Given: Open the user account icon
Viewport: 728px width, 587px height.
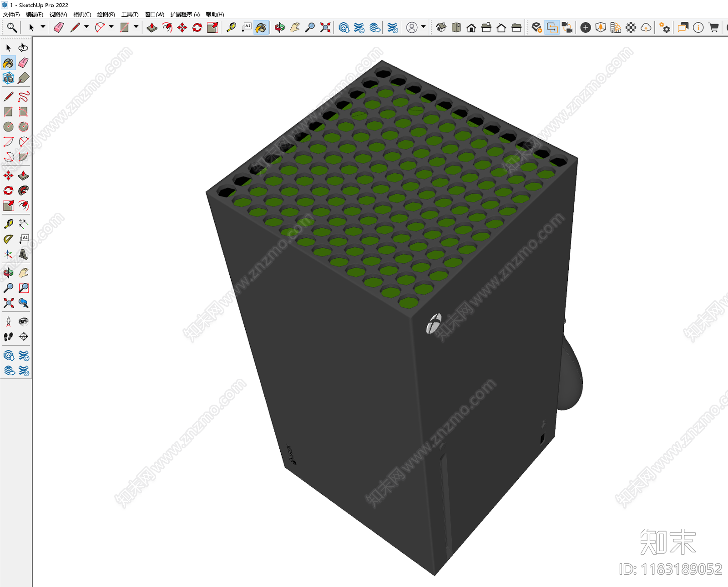Looking at the screenshot, I should pos(412,28).
